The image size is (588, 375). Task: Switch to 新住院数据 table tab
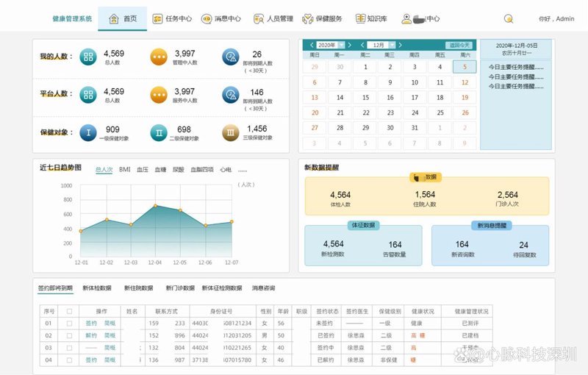[138, 288]
